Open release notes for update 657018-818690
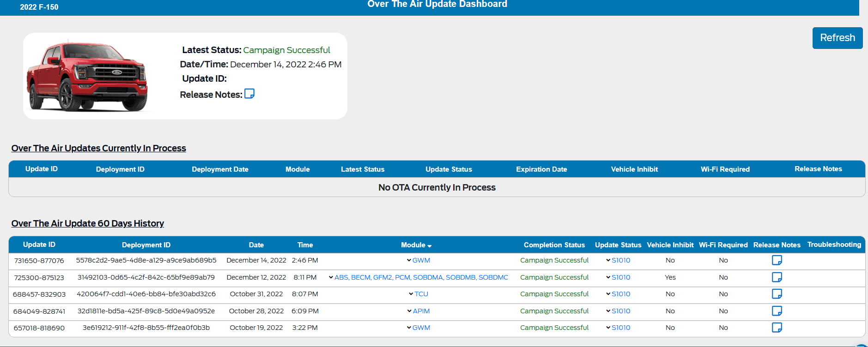 [x=777, y=328]
